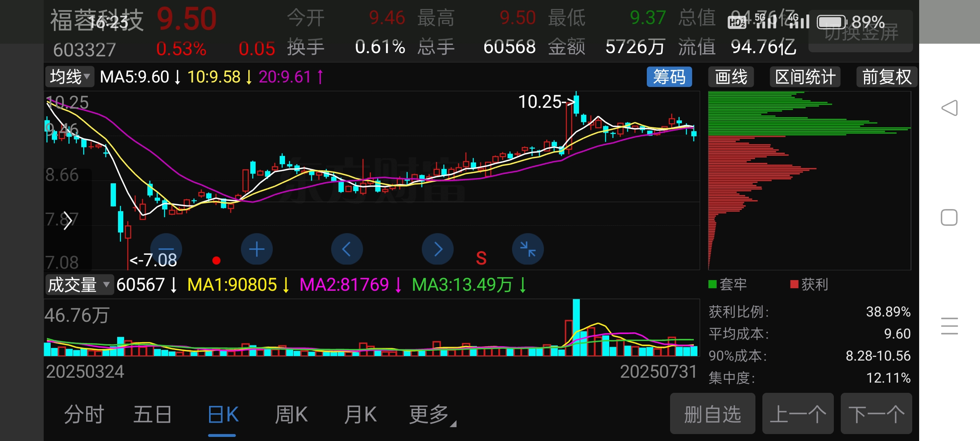The width and height of the screenshot is (980, 441).
Task: Select the 日K tab
Action: [x=223, y=414]
